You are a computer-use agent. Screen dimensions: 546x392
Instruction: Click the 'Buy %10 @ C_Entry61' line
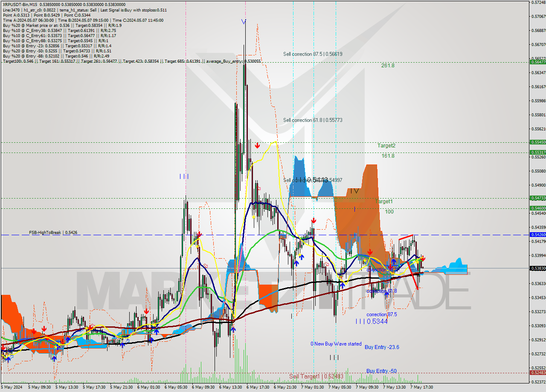(59, 35)
